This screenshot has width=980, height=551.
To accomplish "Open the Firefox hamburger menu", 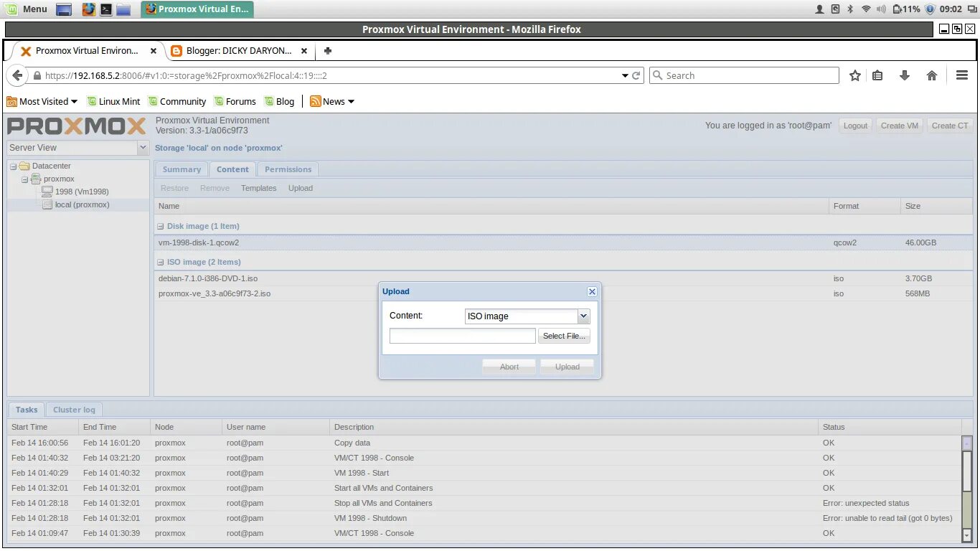I will 962,75.
